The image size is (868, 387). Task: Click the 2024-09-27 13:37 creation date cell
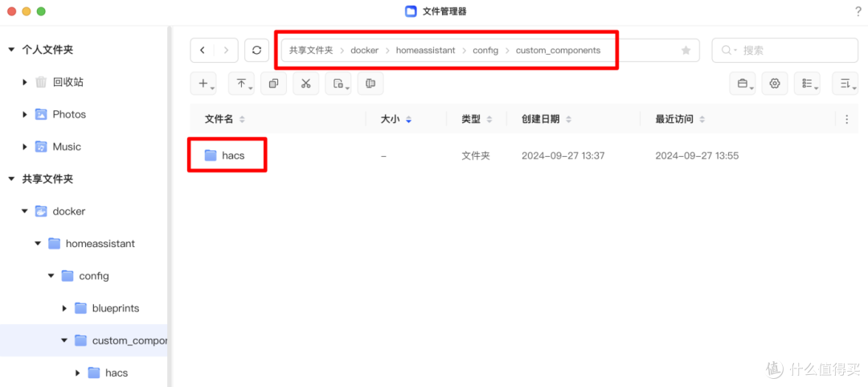(563, 156)
